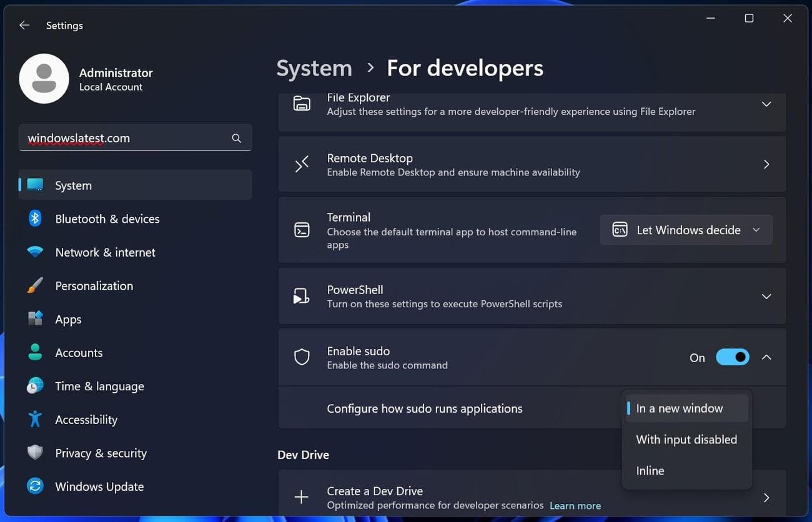Go to Personalization settings
812x522 pixels.
tap(94, 286)
